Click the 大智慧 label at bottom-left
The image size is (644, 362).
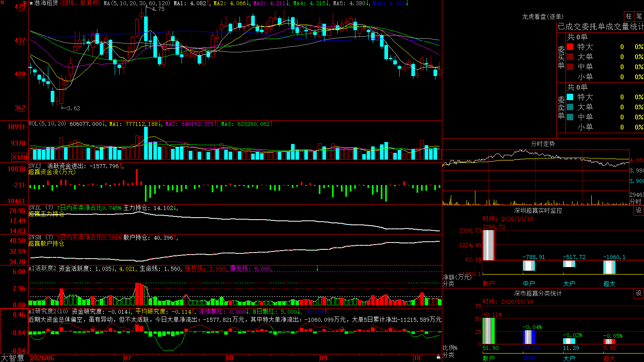click(12, 358)
